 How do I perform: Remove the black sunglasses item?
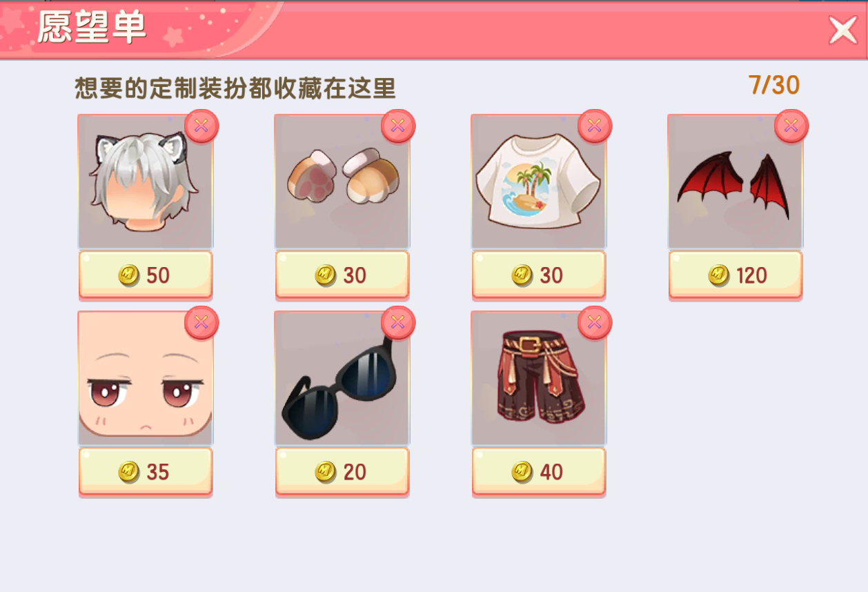tap(398, 323)
